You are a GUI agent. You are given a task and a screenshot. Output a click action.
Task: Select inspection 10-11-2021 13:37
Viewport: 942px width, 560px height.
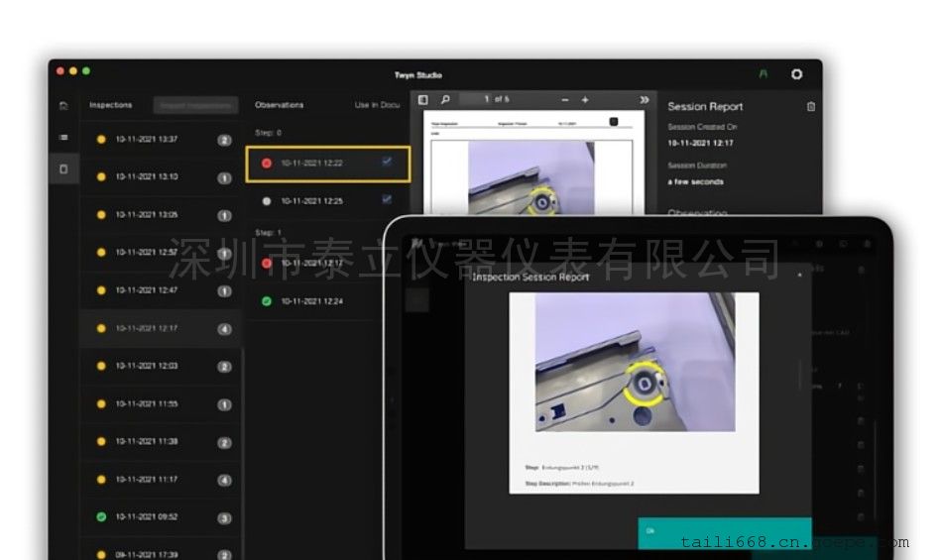(x=147, y=139)
